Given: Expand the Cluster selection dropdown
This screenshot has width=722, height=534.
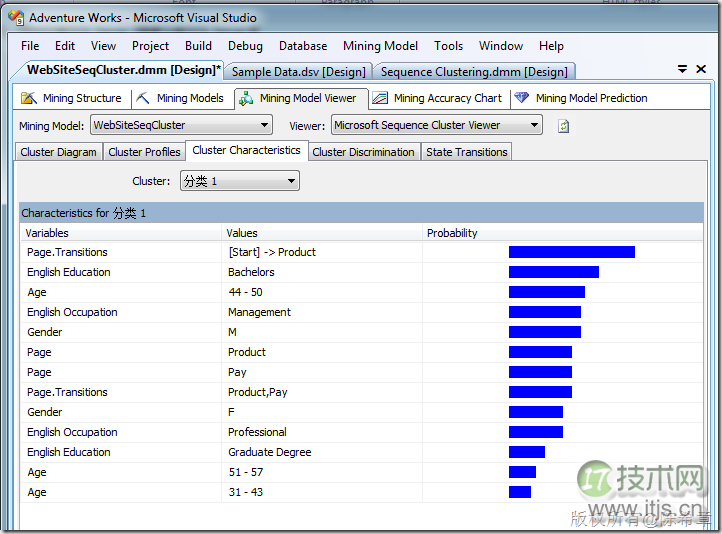Looking at the screenshot, I should pos(292,181).
